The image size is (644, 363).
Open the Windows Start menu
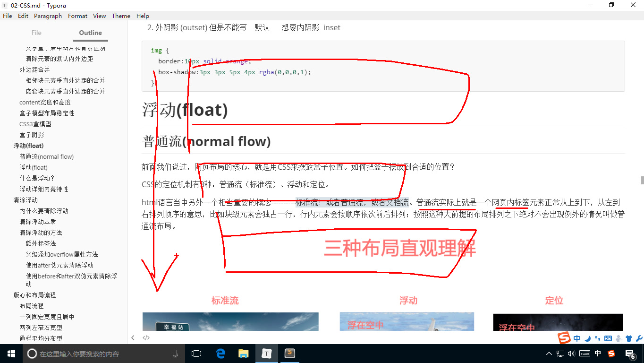coord(11,354)
